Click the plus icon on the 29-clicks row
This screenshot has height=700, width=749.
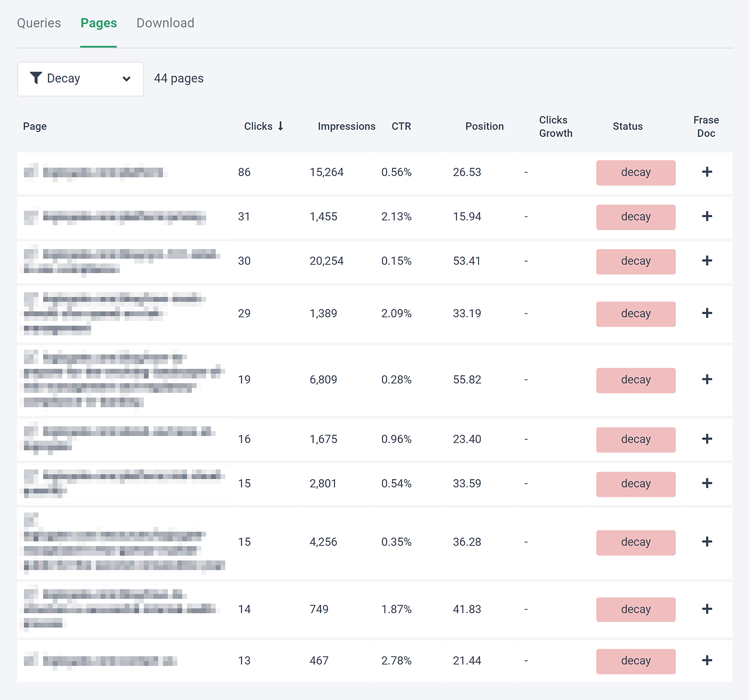coord(707,313)
